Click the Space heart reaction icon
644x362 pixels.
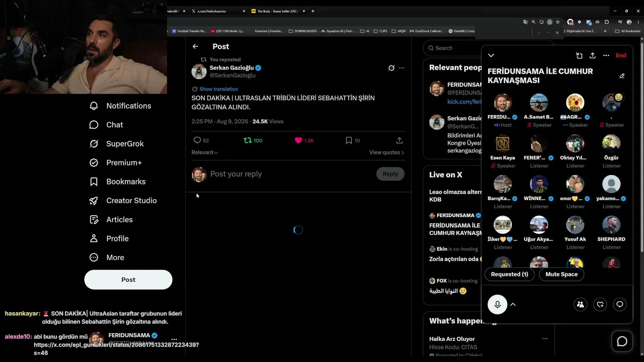[x=600, y=304]
